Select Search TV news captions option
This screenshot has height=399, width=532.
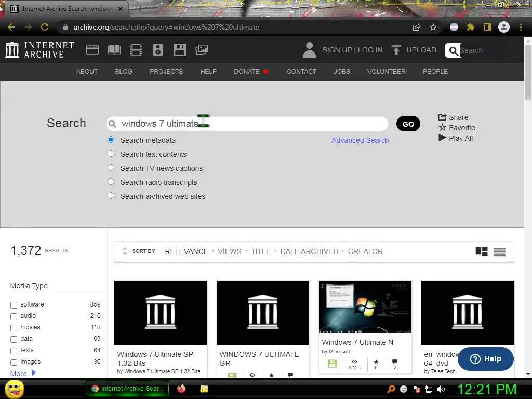pos(111,168)
